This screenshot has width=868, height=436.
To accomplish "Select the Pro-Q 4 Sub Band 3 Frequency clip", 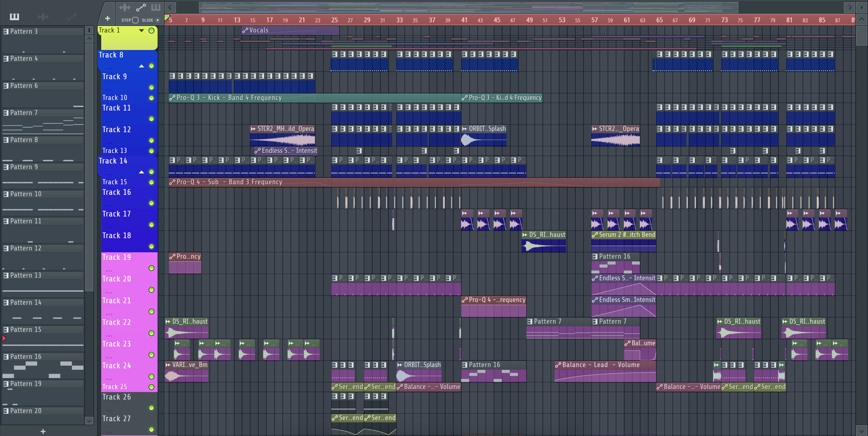I will [414, 182].
